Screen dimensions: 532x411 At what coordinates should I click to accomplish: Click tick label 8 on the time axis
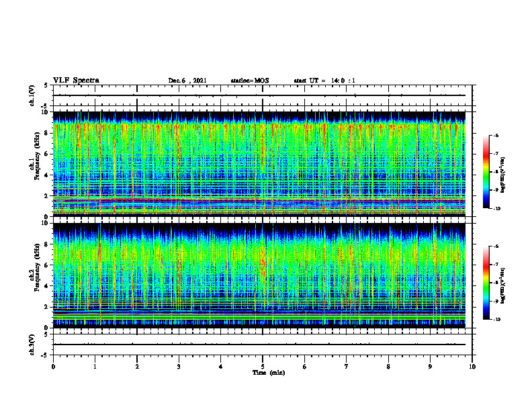388,367
